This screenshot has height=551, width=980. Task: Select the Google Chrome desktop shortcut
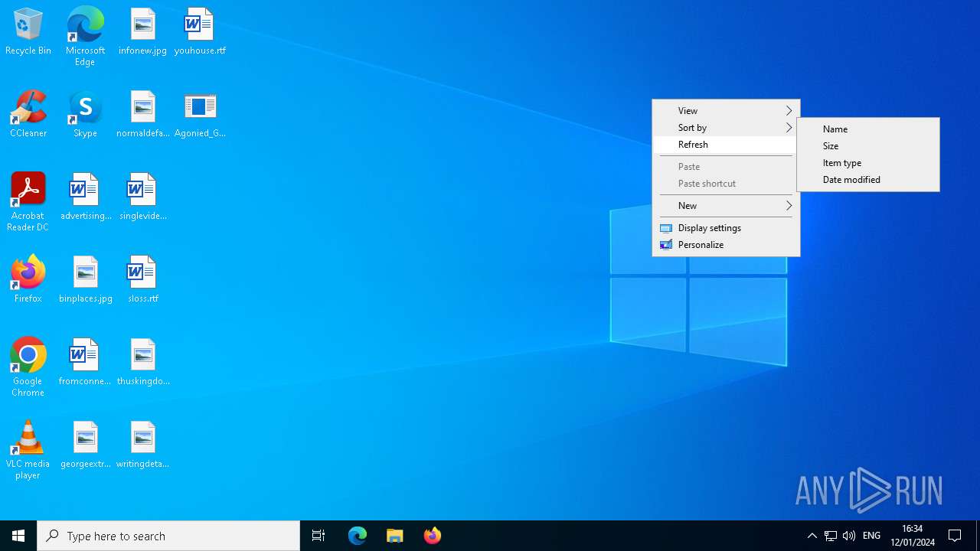(x=28, y=367)
